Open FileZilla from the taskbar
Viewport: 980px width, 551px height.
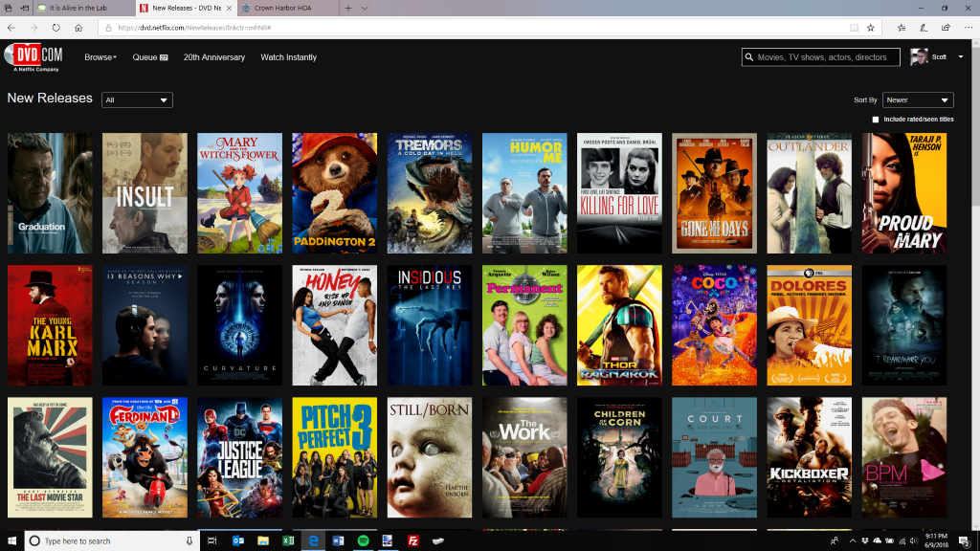pyautogui.click(x=412, y=540)
